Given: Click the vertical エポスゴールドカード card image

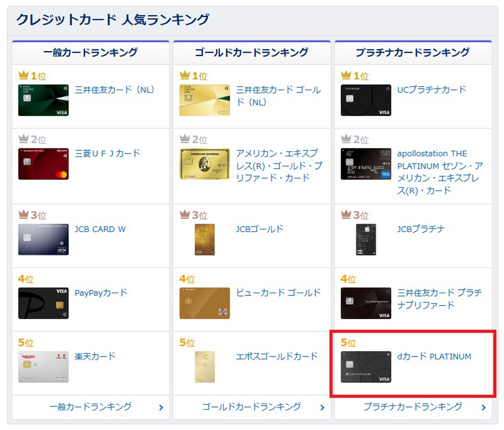Looking at the screenshot, I should [x=205, y=367].
